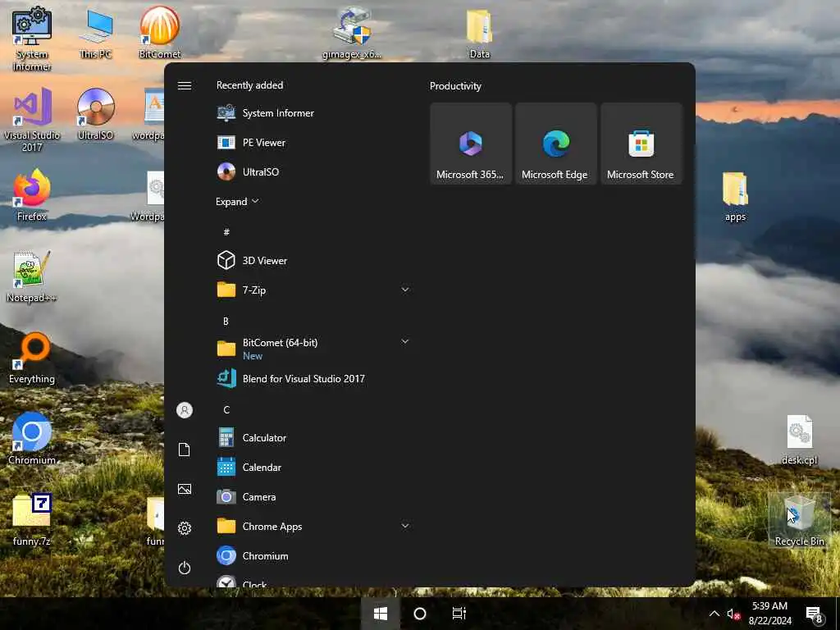Open the Microsoft Store tile

coord(641,144)
